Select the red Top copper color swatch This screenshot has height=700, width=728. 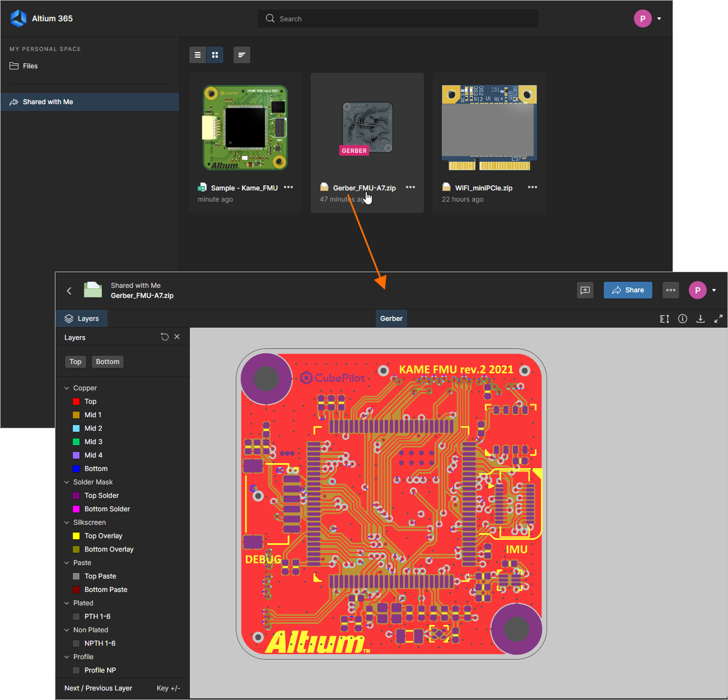click(76, 402)
